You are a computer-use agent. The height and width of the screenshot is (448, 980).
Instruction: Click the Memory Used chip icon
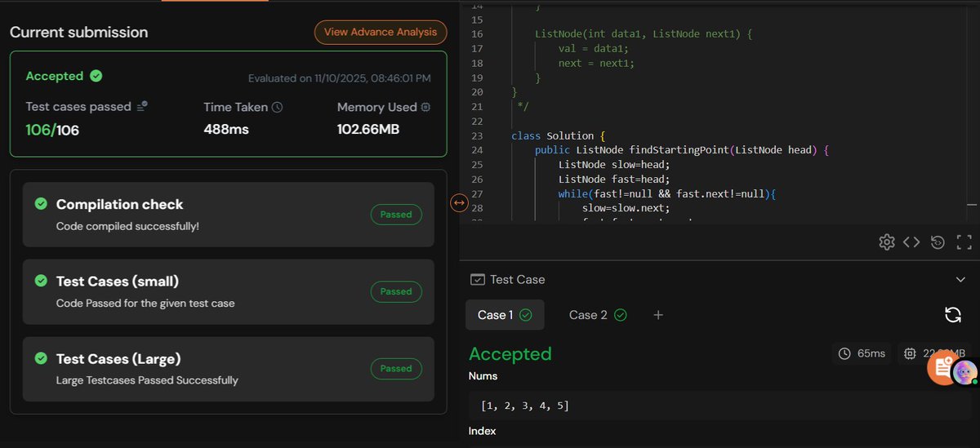tap(425, 107)
